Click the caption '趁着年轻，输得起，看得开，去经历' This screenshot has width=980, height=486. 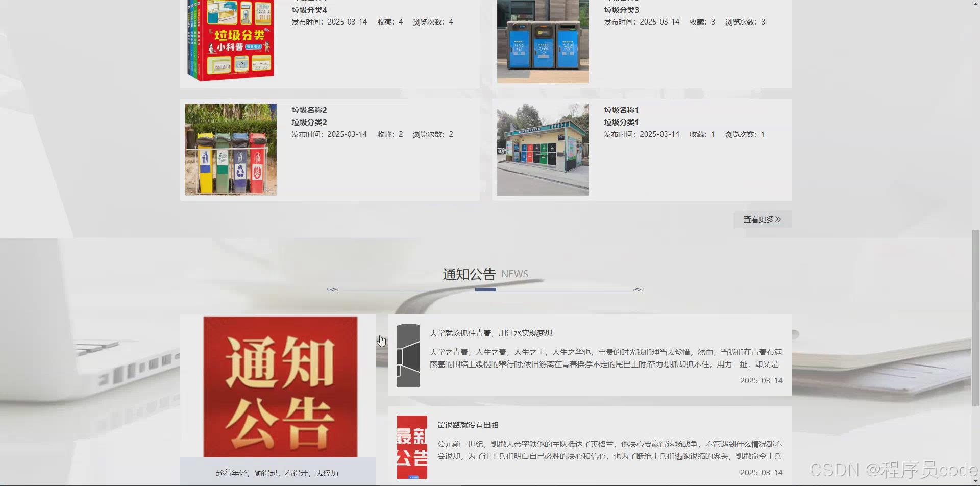pos(278,473)
